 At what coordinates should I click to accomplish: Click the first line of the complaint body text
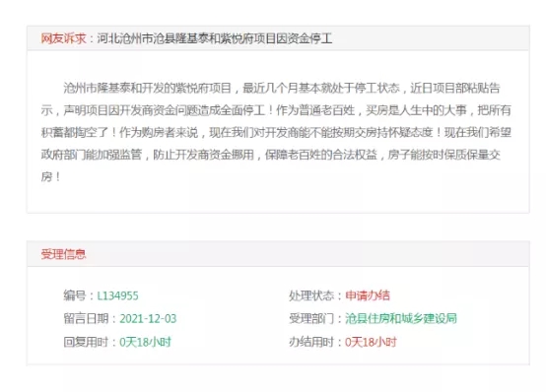click(282, 88)
